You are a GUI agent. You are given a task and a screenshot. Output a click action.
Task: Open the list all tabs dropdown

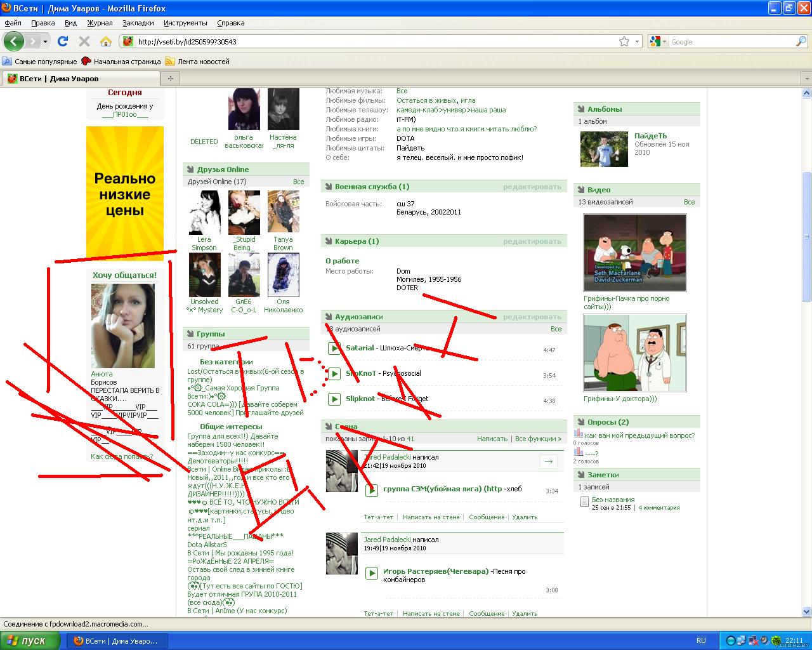point(806,79)
